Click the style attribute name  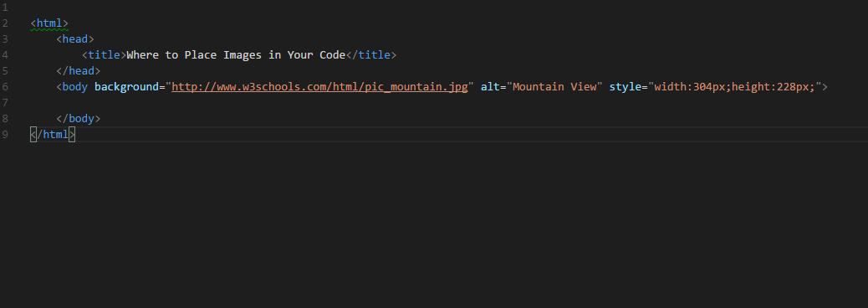[x=625, y=87]
